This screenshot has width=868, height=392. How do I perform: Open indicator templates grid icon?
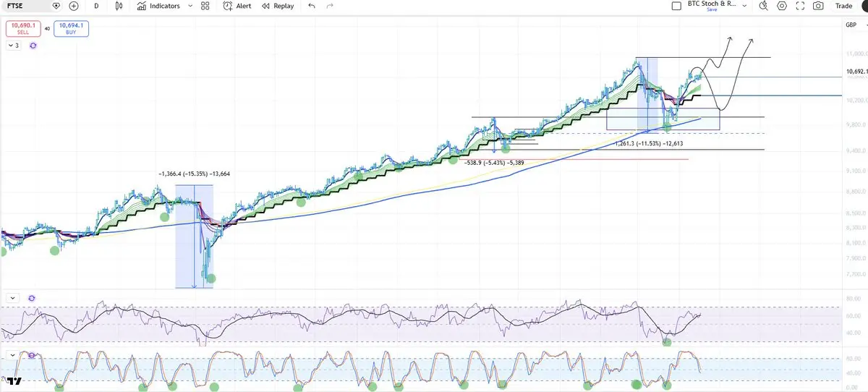tap(205, 6)
